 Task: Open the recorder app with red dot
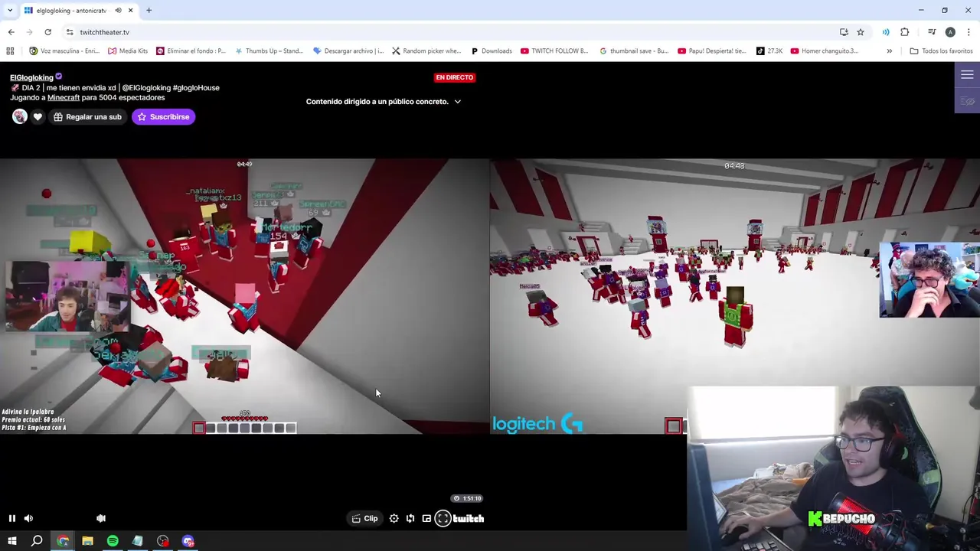tap(163, 541)
